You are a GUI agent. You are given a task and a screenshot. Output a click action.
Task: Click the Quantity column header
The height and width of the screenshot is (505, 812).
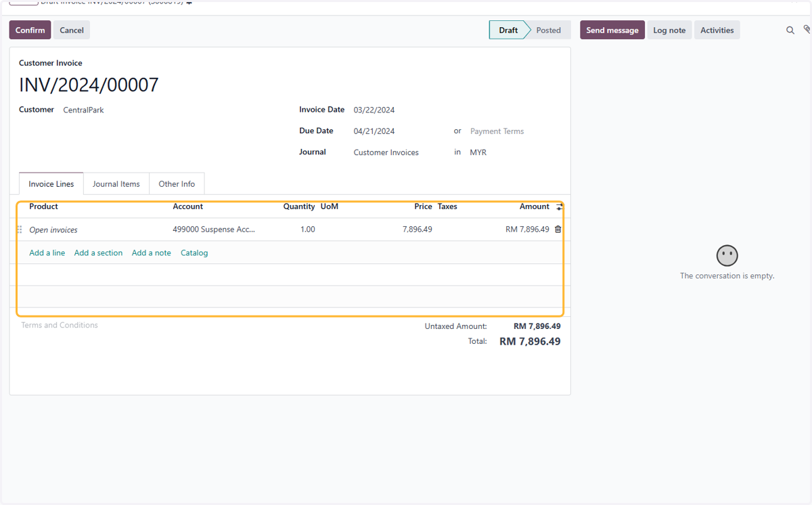click(x=299, y=206)
